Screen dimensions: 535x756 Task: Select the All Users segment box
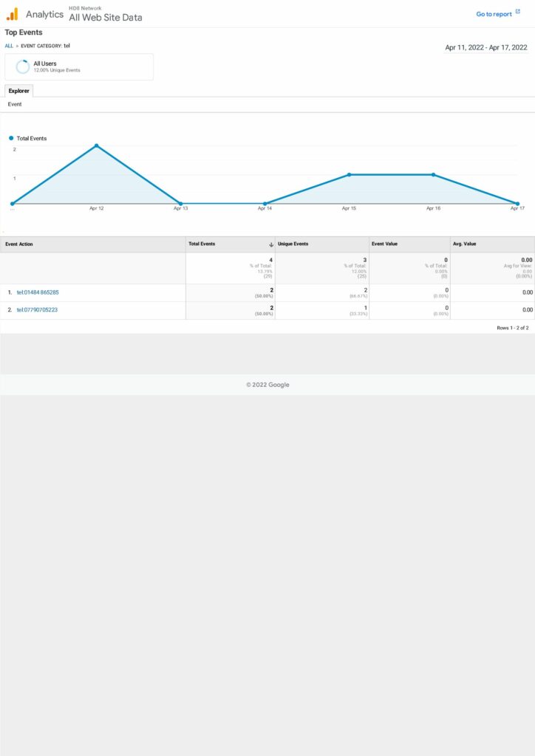click(79, 67)
